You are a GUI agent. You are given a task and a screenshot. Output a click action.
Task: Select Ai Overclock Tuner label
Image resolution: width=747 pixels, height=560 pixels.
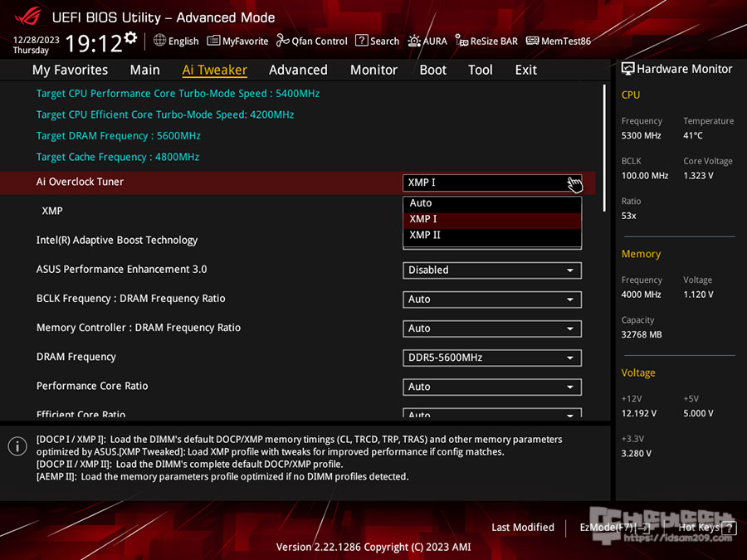tap(80, 182)
